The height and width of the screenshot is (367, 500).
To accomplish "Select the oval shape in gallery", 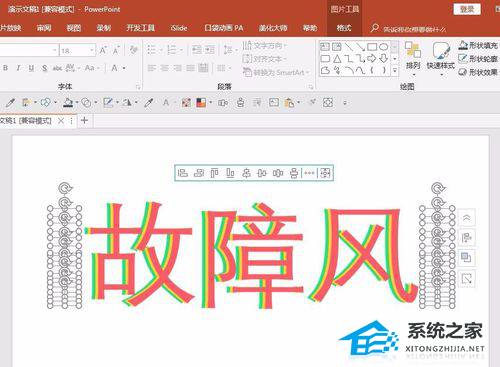I will pyautogui.click(x=384, y=47).
